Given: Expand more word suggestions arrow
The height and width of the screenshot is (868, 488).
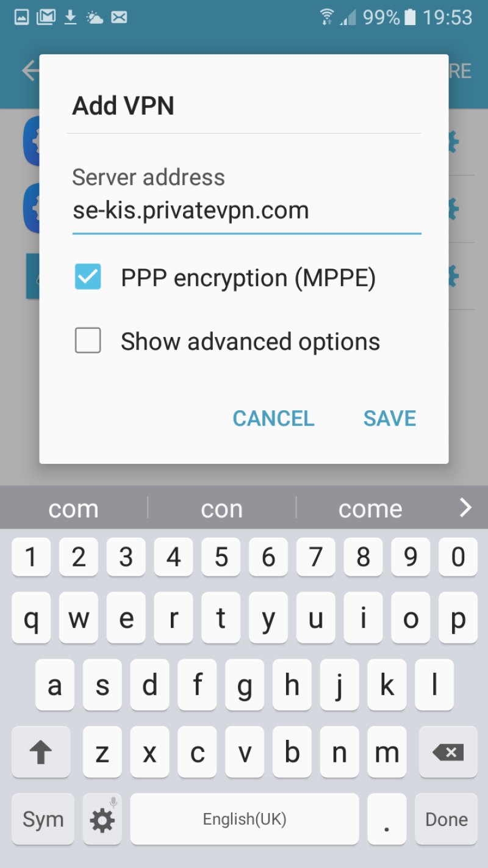Looking at the screenshot, I should 465,507.
